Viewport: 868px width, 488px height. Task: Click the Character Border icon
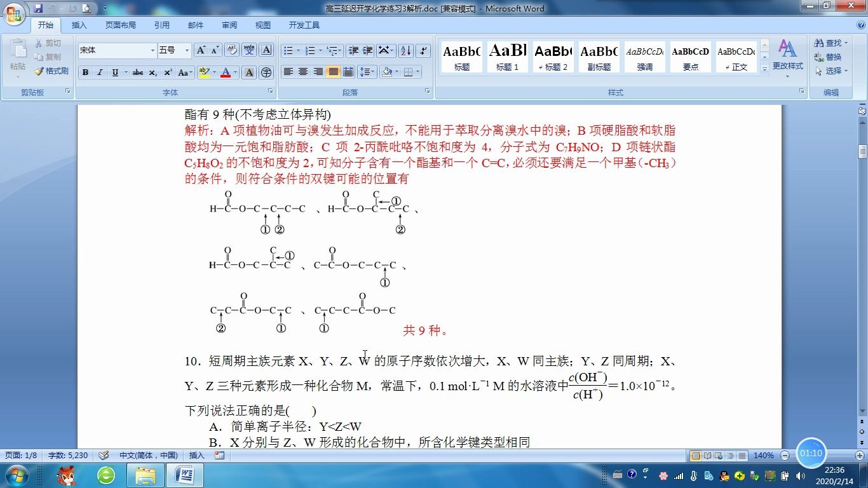tap(267, 50)
